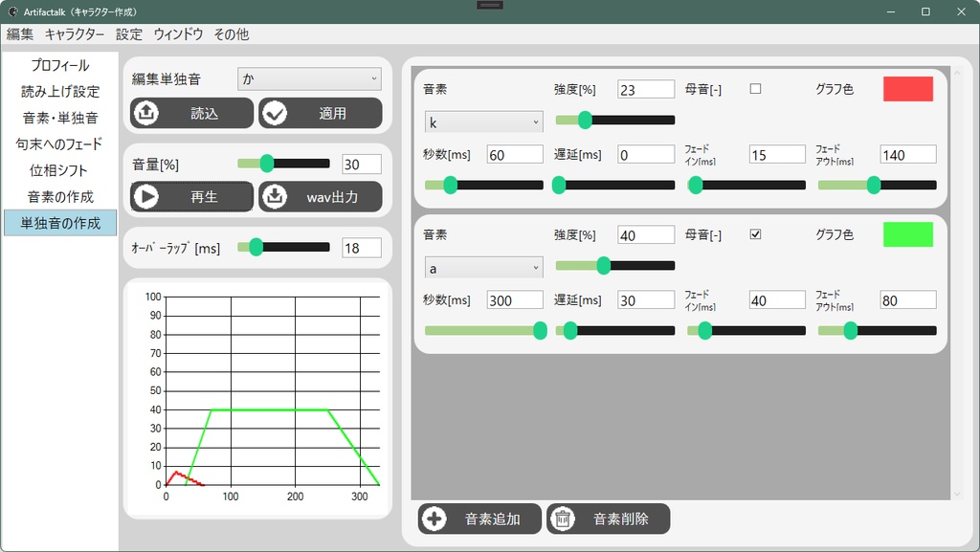Open the phoneme dropdown showing k
980x552 pixels.
[482, 121]
